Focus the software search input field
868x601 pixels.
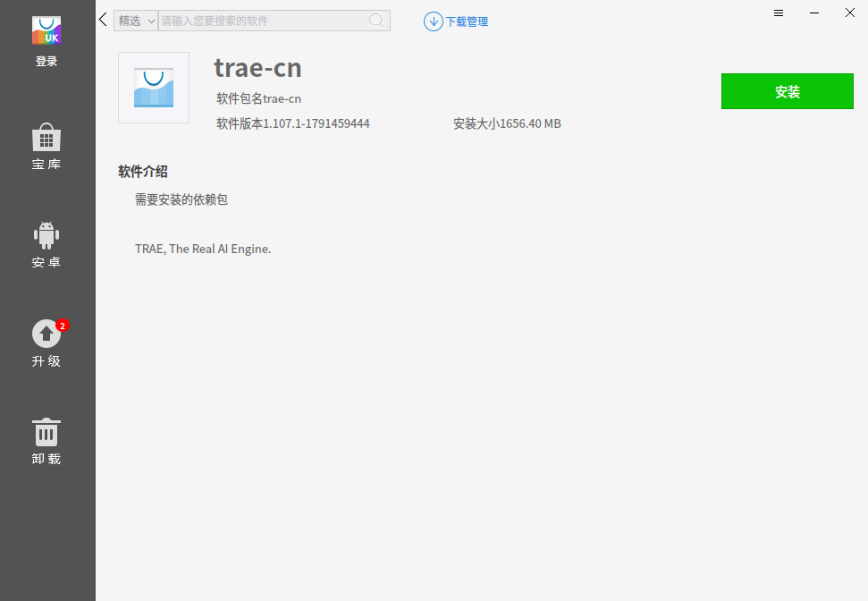[x=264, y=21]
